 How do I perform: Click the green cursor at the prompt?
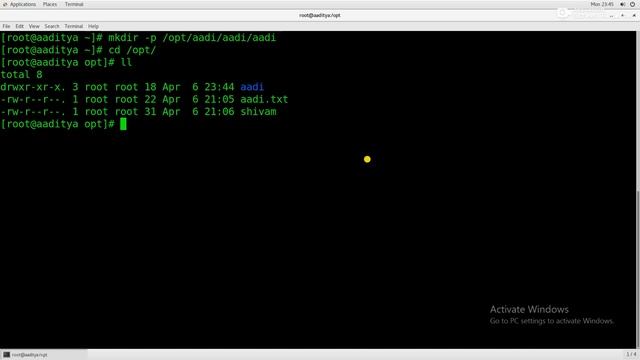tap(123, 124)
